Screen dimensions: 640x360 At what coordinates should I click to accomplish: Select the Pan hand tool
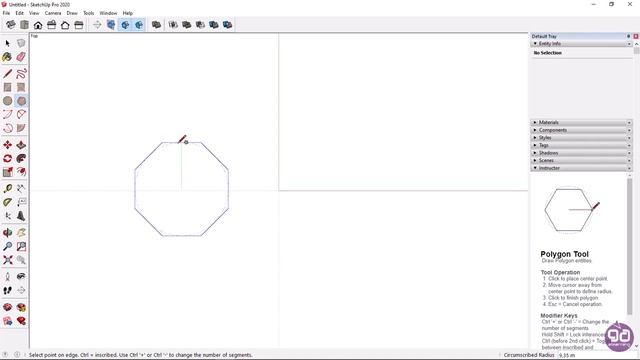21,233
